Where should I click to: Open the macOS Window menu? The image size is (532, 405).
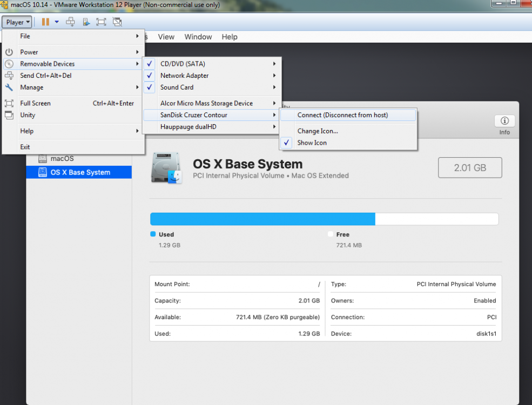pos(198,37)
